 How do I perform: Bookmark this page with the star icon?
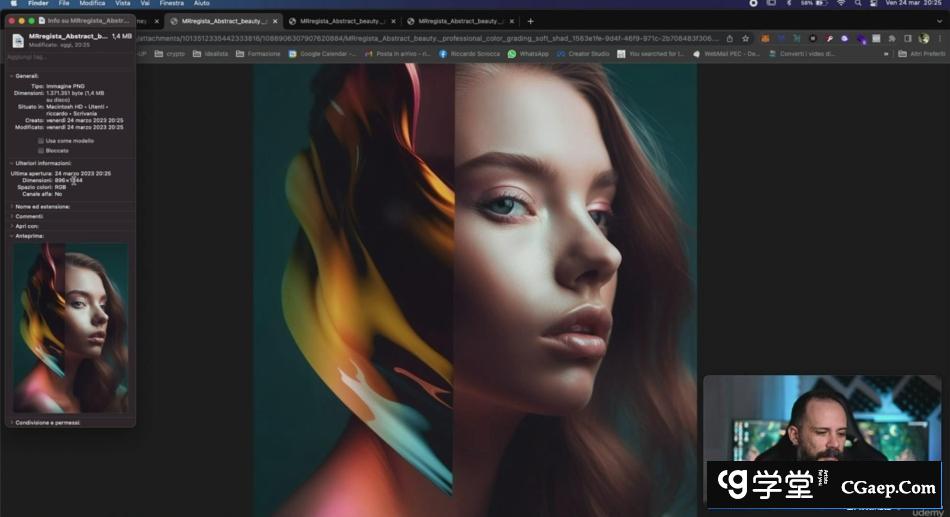(745, 38)
